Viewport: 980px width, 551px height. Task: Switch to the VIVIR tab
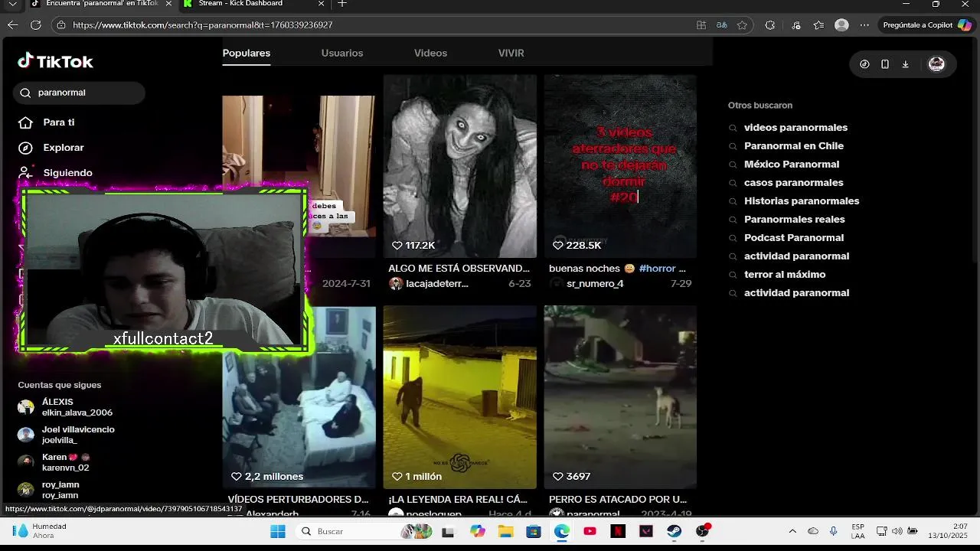click(511, 53)
